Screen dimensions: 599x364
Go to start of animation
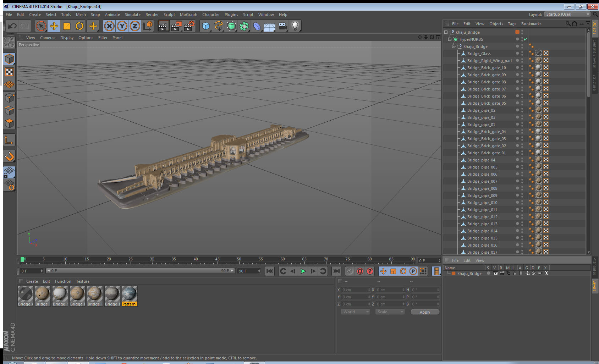270,271
